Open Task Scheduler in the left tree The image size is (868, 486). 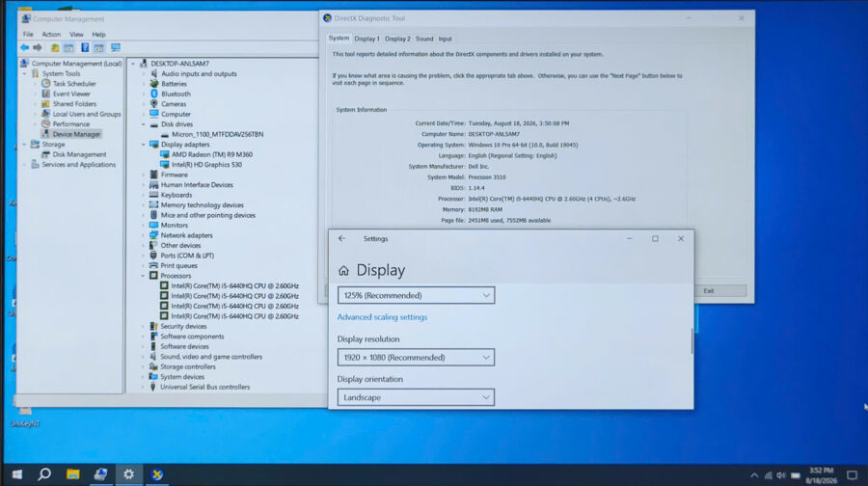(74, 84)
